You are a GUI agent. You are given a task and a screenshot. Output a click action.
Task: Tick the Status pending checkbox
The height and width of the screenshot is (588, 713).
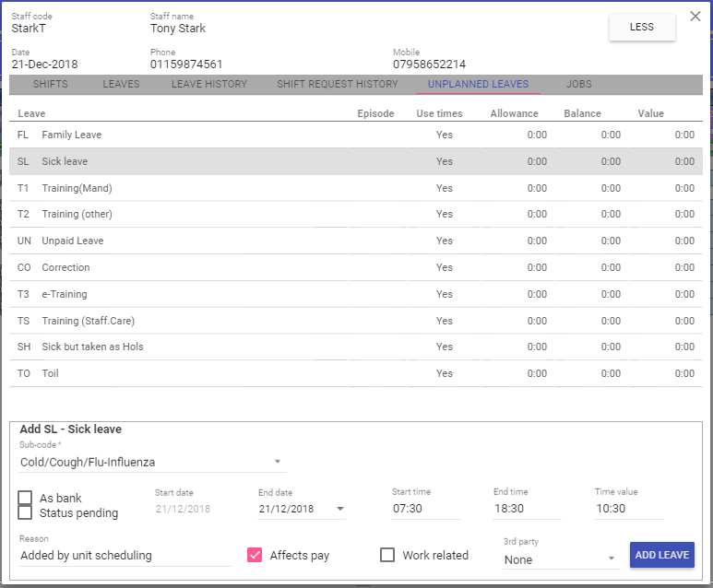[26, 512]
